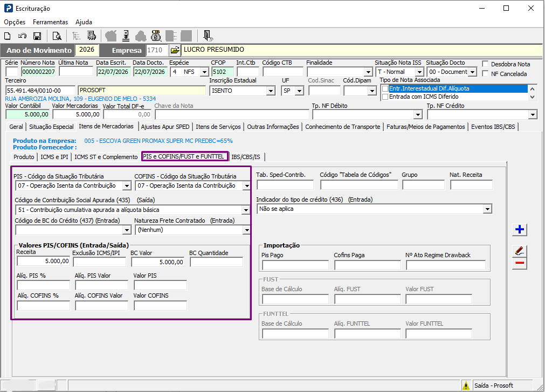Switch to the Situação Especial tab
The height and width of the screenshot is (392, 545).
pos(51,127)
